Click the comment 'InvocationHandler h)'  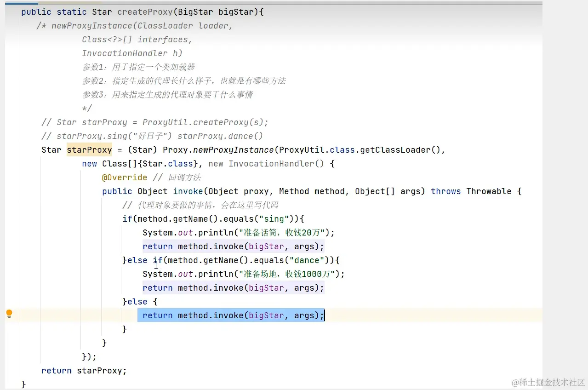coord(132,53)
